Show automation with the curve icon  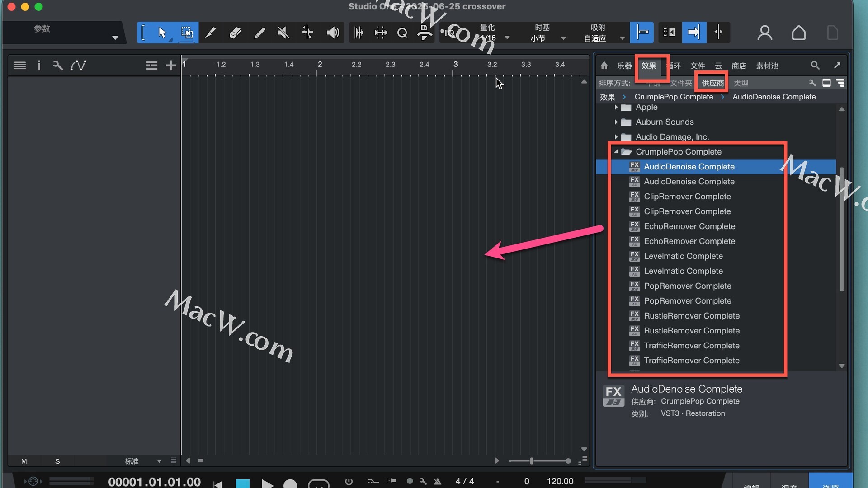click(78, 66)
